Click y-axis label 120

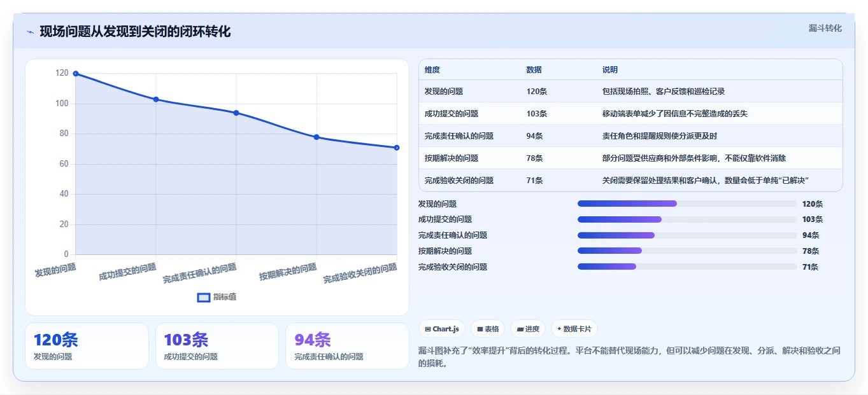62,73
